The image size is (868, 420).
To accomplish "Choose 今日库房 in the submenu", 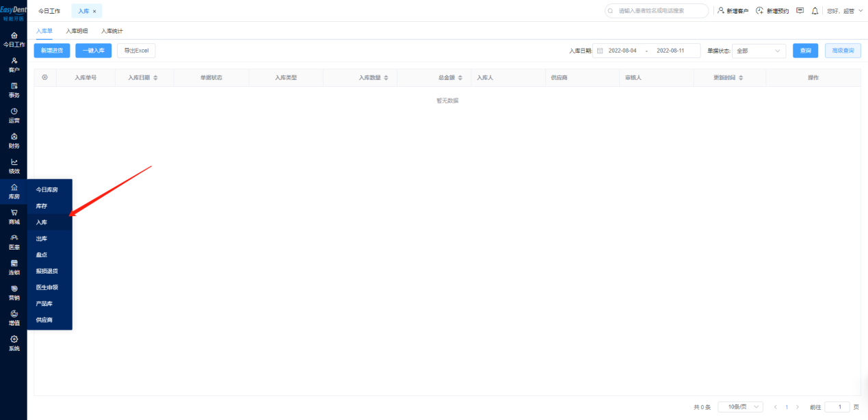I will (50, 189).
